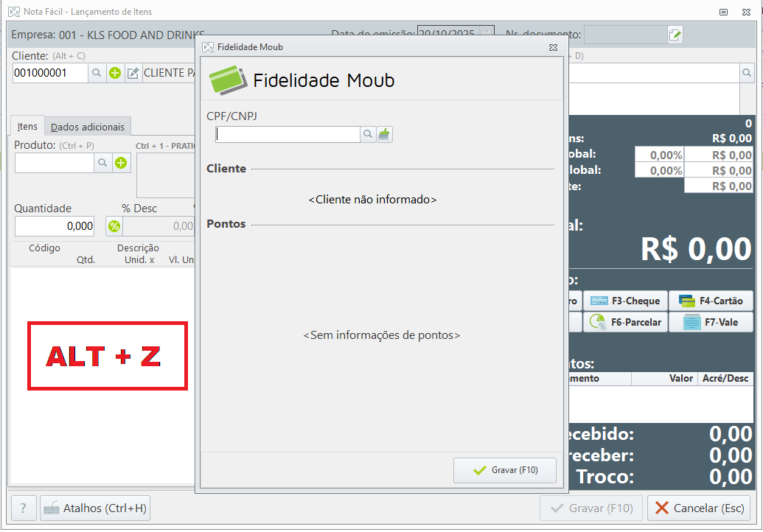Close the Fidelidade Moub dialog
The height and width of the screenshot is (532, 763).
point(553,47)
